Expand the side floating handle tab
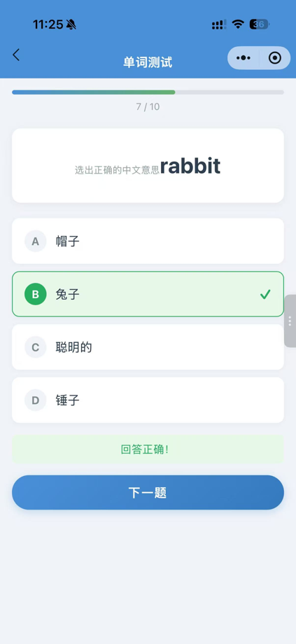 pos(290,321)
